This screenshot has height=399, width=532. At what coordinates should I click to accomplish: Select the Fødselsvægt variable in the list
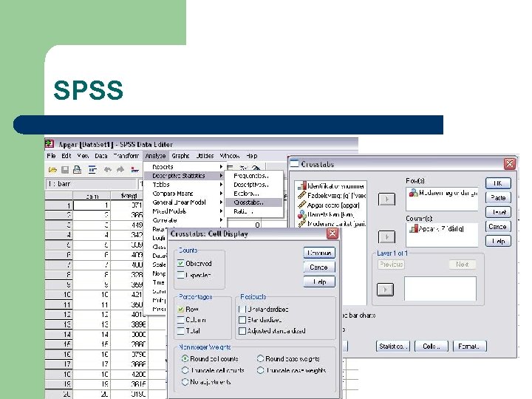332,195
